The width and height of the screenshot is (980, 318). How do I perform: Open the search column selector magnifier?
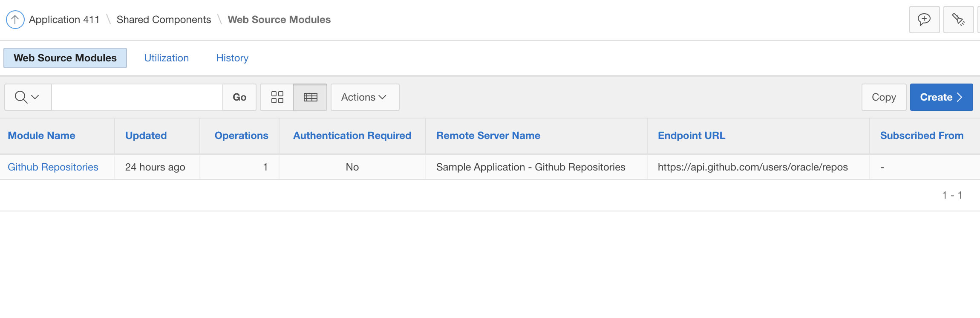[x=27, y=97]
